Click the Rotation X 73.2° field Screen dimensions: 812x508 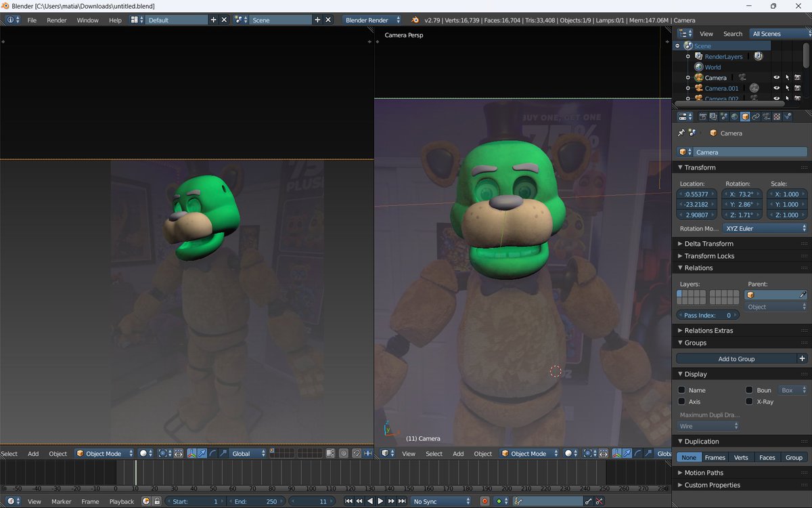pyautogui.click(x=742, y=194)
